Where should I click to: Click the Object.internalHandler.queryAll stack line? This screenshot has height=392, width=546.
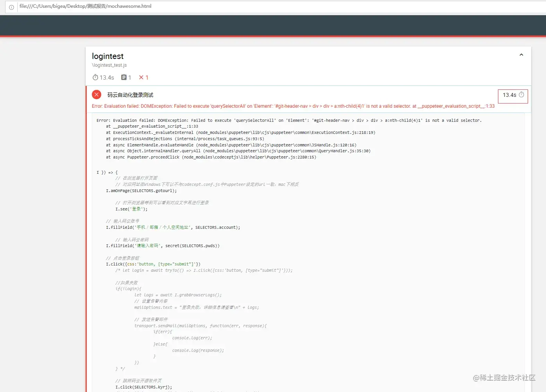pyautogui.click(x=238, y=151)
